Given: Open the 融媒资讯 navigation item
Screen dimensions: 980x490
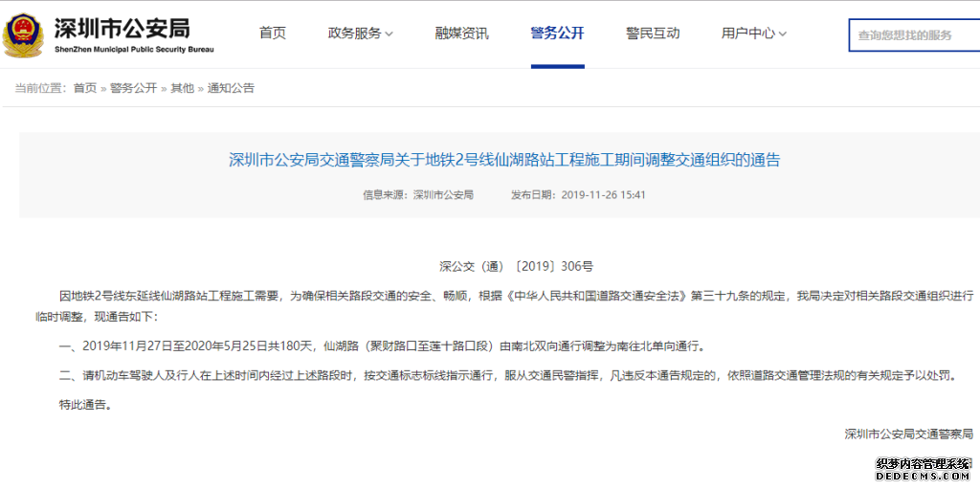Looking at the screenshot, I should [x=461, y=33].
